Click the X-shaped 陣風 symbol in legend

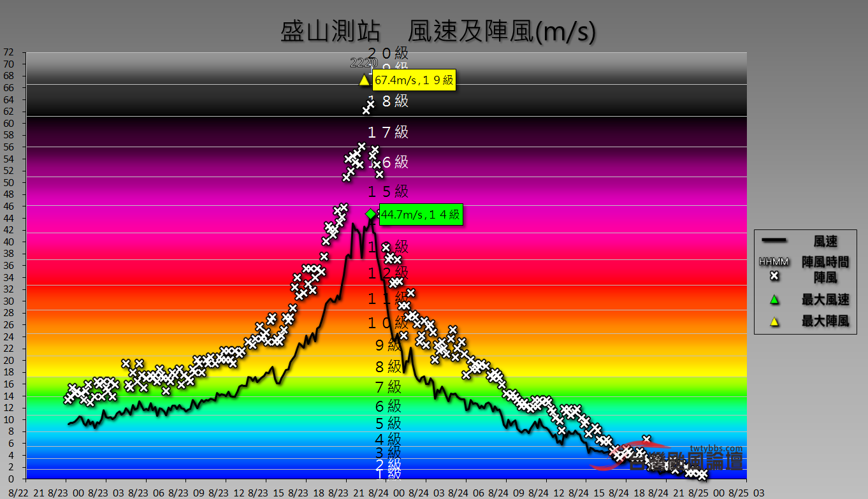(775, 277)
